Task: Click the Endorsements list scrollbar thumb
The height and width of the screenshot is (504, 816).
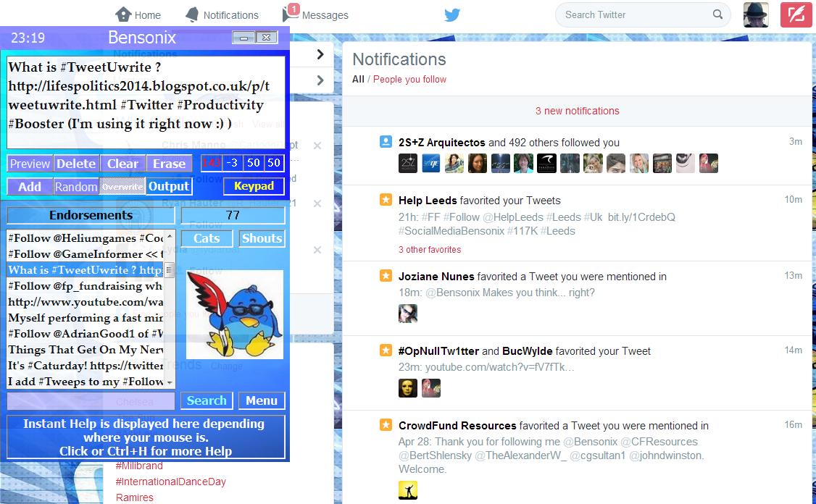Action: tap(169, 269)
